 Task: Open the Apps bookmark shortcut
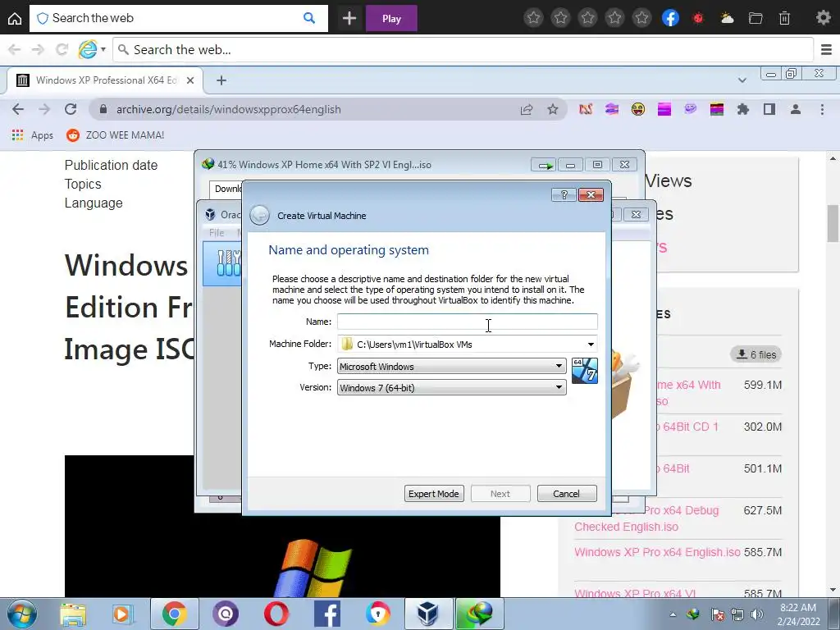tap(33, 135)
